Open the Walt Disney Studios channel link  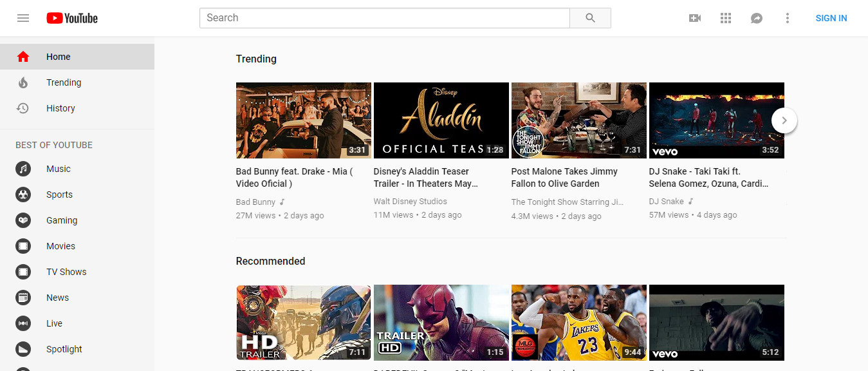[410, 202]
